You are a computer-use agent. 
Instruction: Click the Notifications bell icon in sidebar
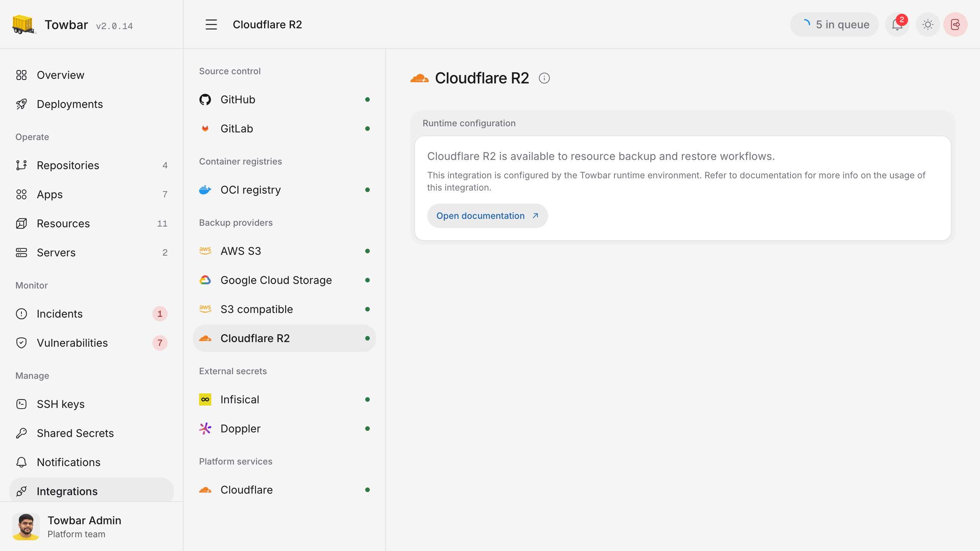(x=21, y=462)
